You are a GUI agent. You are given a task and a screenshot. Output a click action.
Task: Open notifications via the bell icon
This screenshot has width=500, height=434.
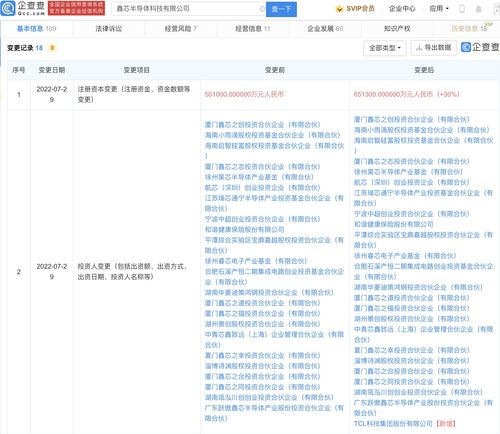(478, 9)
